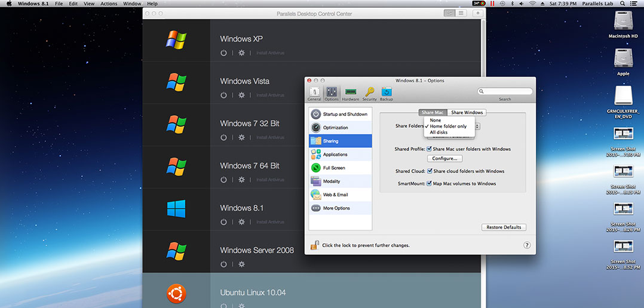The height and width of the screenshot is (308, 644).
Task: Click the Configure... button
Action: [x=444, y=159]
